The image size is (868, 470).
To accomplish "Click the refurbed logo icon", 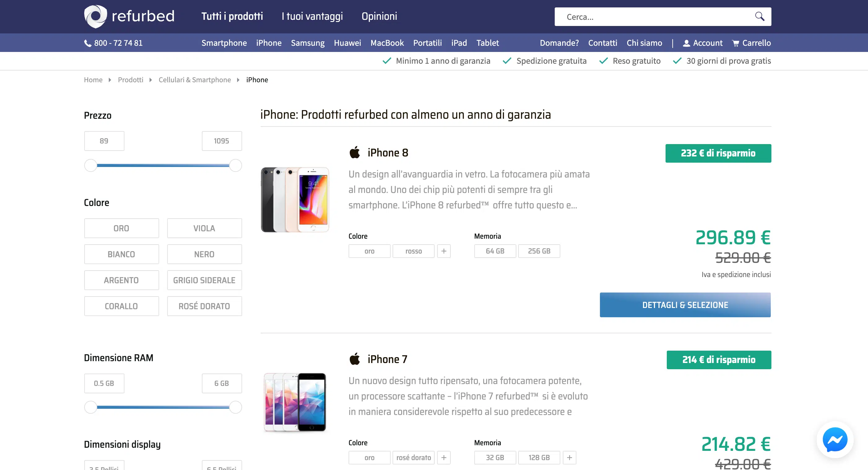I will (95, 16).
